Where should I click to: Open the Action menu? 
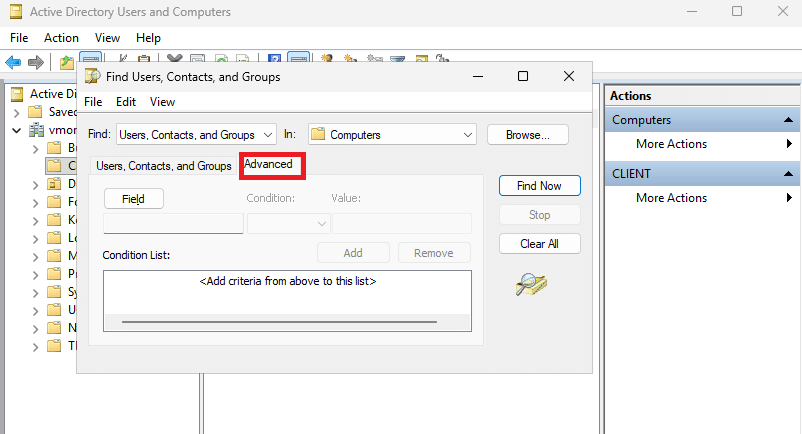[x=61, y=38]
